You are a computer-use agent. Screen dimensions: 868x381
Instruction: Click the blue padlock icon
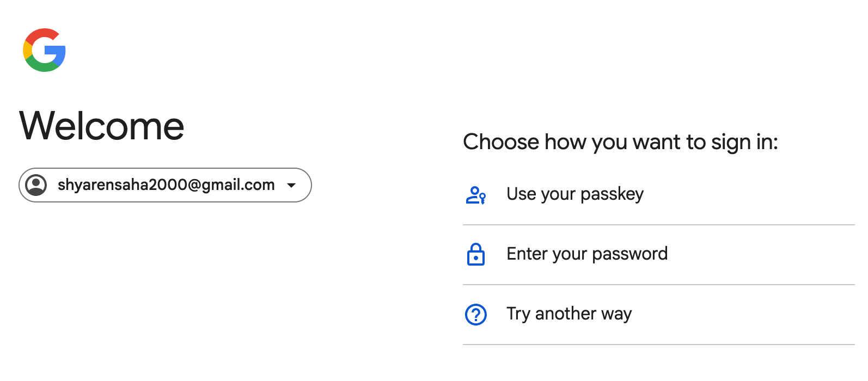point(475,254)
